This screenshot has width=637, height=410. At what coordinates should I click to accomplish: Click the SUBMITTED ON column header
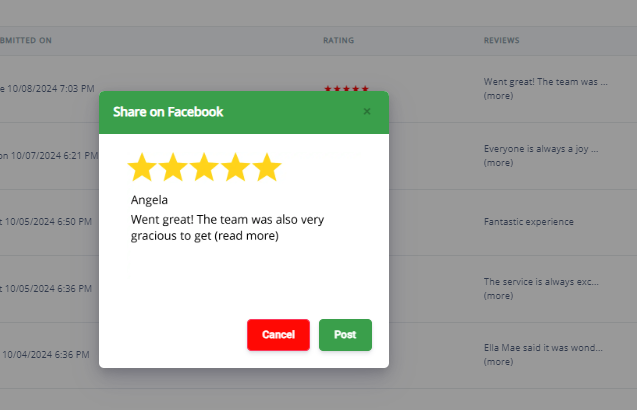[26, 40]
